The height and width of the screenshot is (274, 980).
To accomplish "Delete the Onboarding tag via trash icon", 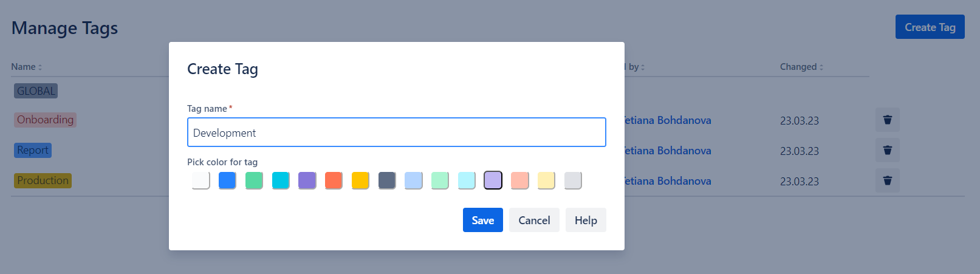I will tap(887, 120).
